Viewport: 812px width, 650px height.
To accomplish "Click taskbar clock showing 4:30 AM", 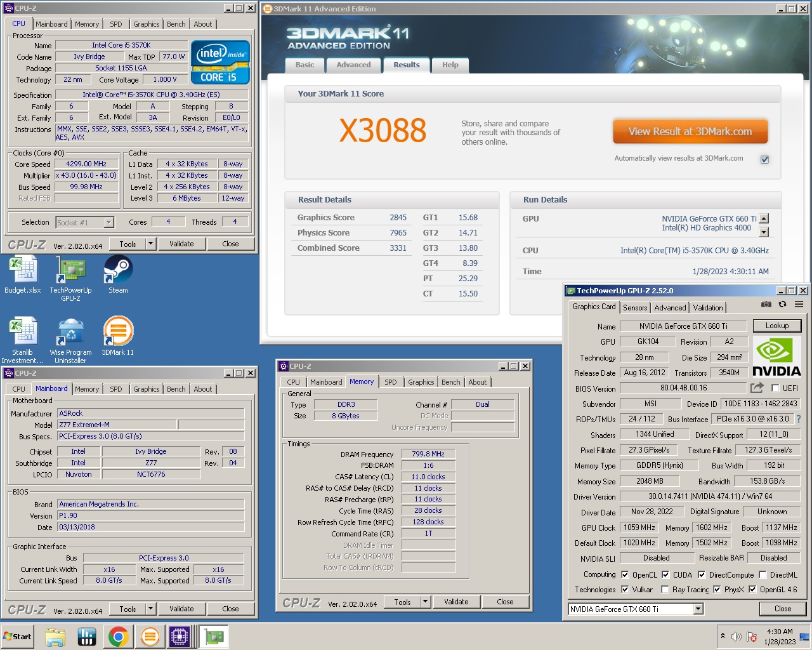I will click(x=780, y=637).
